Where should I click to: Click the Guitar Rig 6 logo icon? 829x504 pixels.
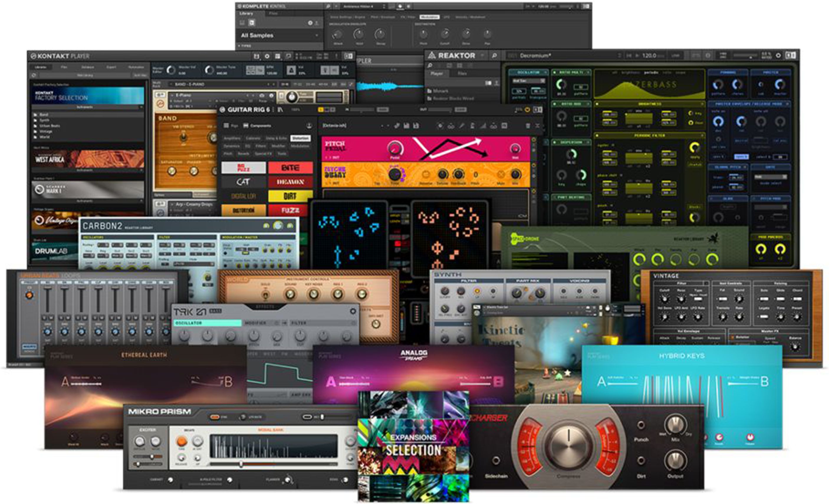[x=223, y=110]
